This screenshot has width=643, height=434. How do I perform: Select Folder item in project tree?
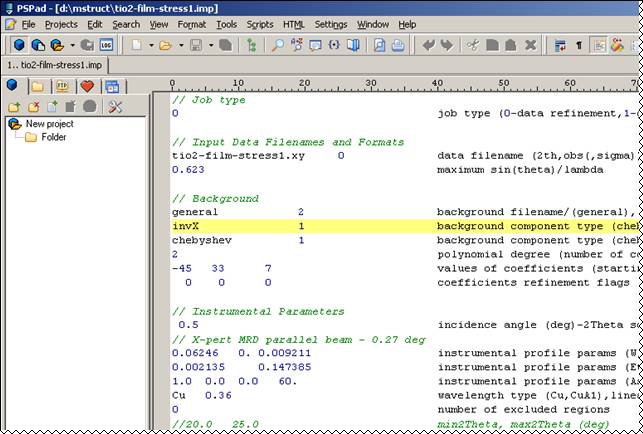tap(54, 137)
